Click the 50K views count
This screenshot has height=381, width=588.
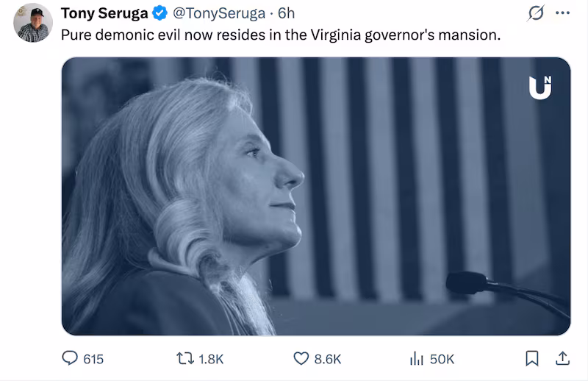coord(442,359)
